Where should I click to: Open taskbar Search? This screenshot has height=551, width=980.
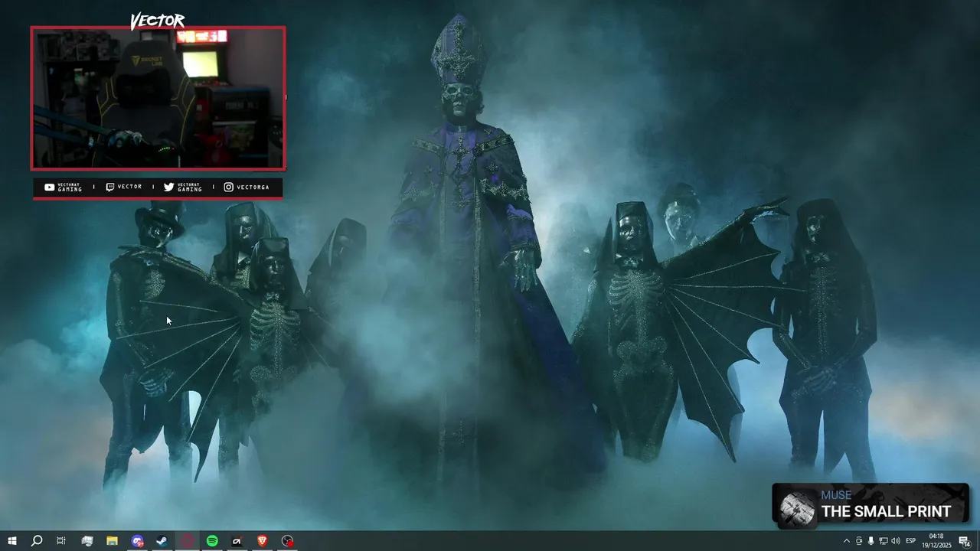click(x=36, y=541)
